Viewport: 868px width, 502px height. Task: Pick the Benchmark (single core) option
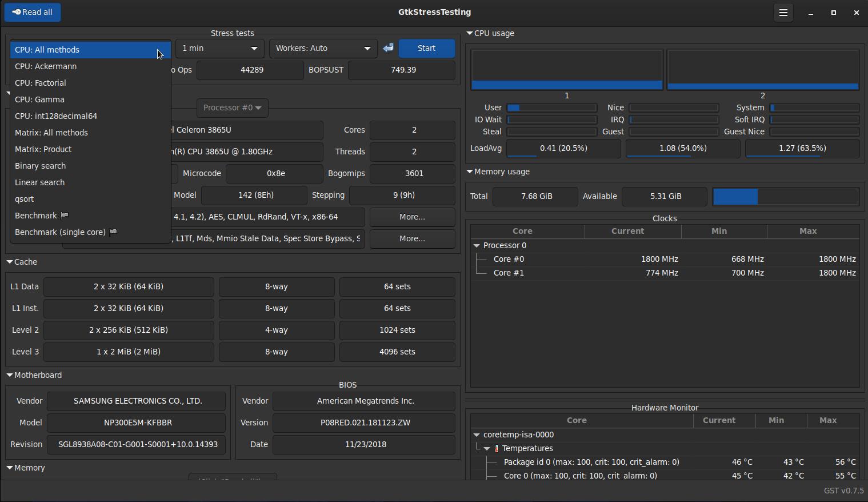pyautogui.click(x=60, y=232)
